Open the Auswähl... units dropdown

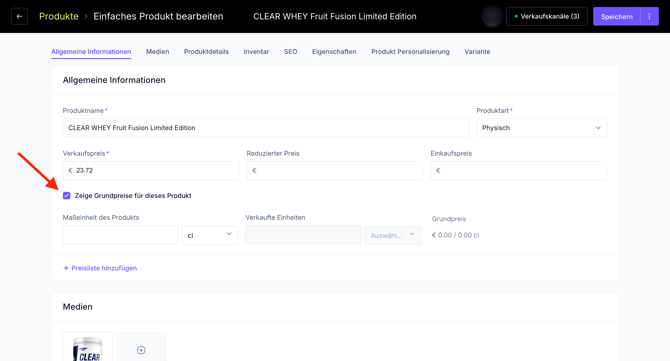(393, 235)
